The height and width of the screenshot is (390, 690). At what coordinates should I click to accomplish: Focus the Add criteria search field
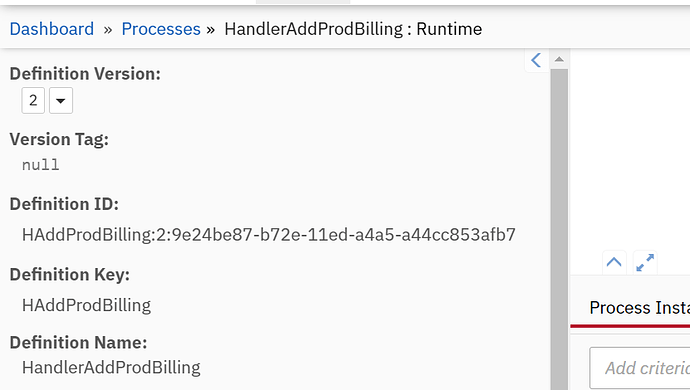tap(640, 368)
